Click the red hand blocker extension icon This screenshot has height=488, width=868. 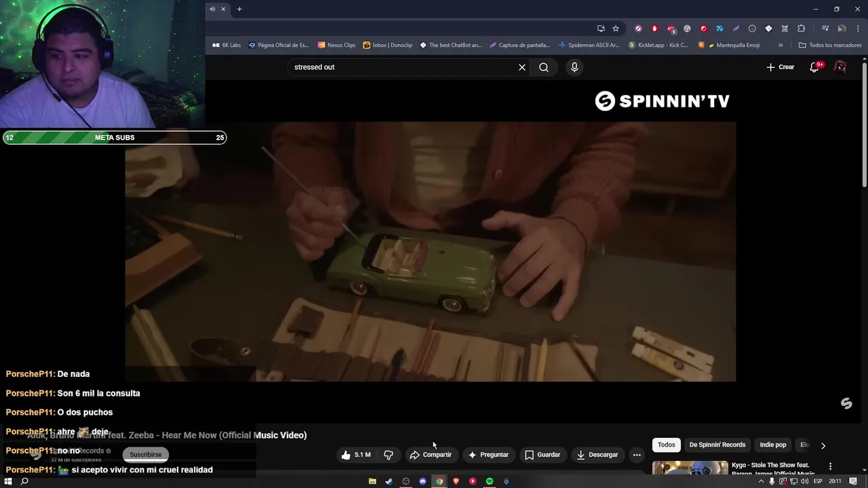654,28
